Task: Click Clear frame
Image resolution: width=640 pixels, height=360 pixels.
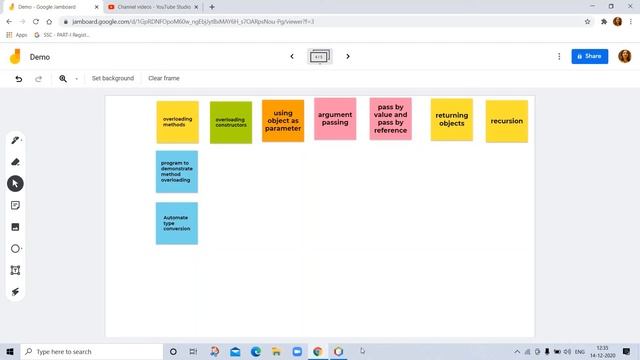Action: coord(164,78)
